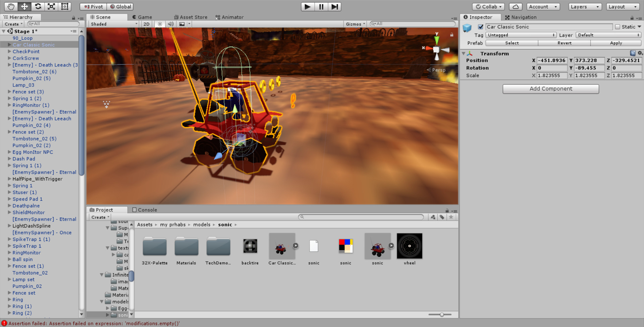The height and width of the screenshot is (327, 644).
Task: Select the Rotate tool
Action: click(38, 6)
